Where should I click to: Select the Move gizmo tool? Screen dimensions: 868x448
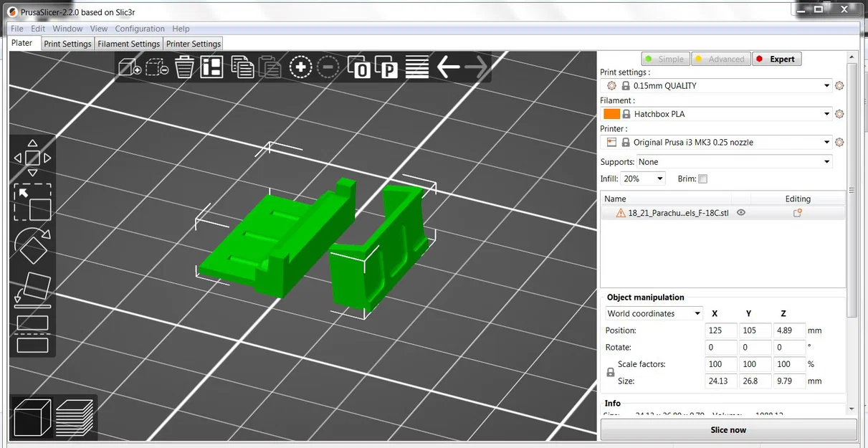(32, 158)
